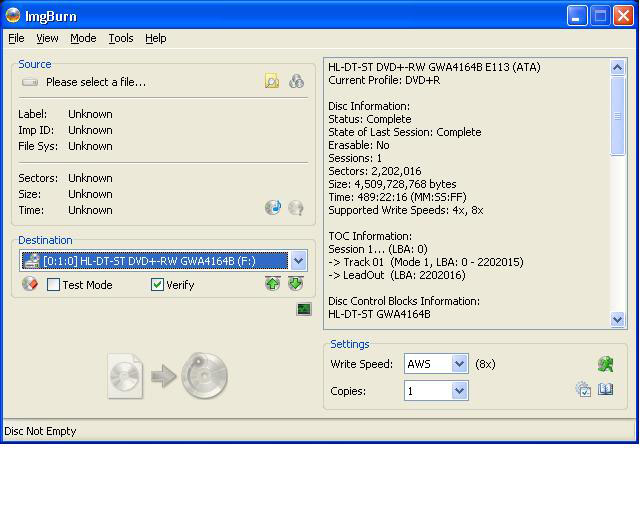Open the Copies count dropdown

pyautogui.click(x=460, y=391)
